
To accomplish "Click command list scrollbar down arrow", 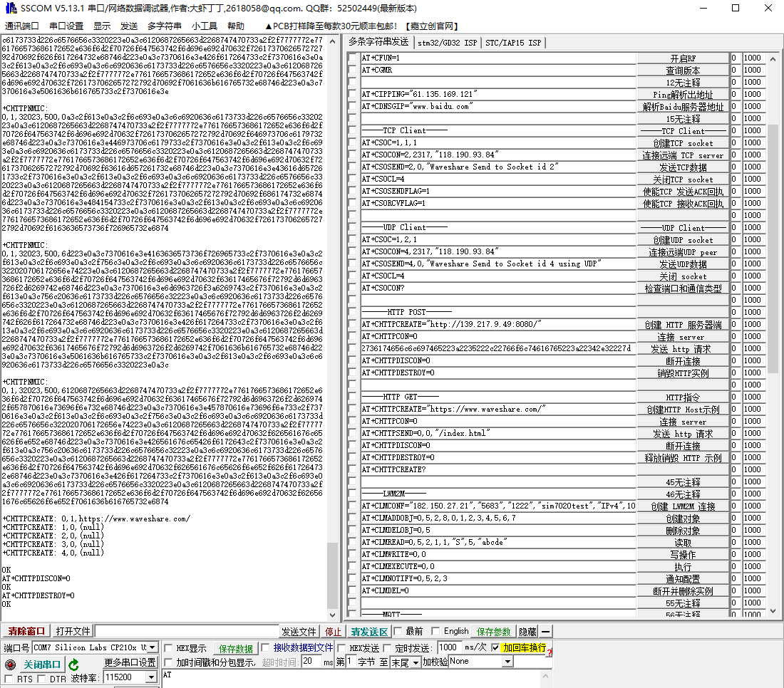I will [x=773, y=610].
